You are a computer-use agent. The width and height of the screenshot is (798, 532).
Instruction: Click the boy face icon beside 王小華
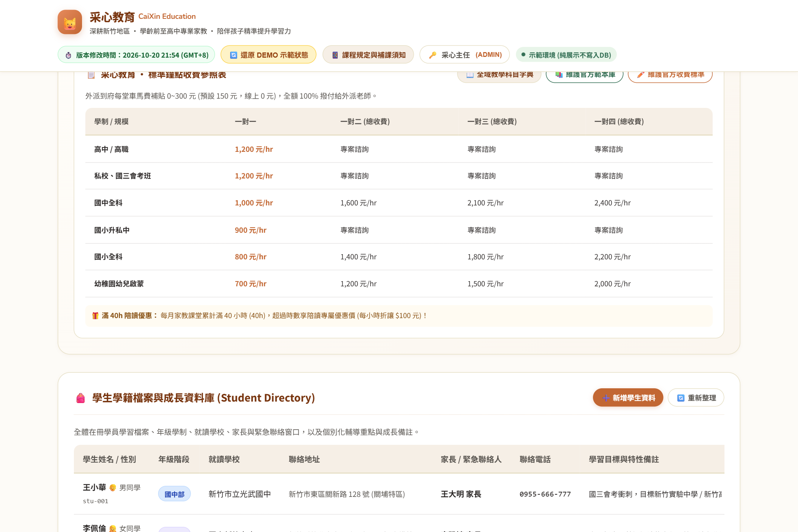click(113, 488)
